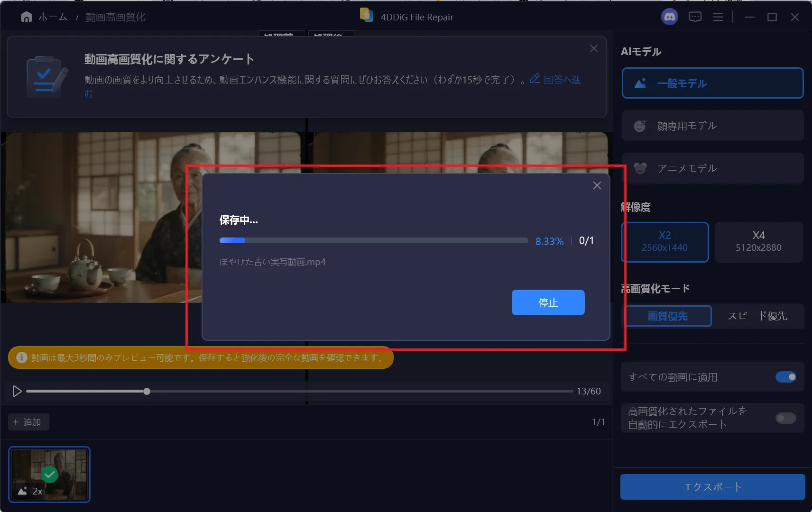Select the video thumbnail with 2x label

(49, 474)
